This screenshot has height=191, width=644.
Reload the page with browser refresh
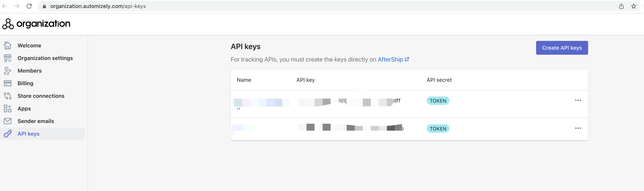29,6
